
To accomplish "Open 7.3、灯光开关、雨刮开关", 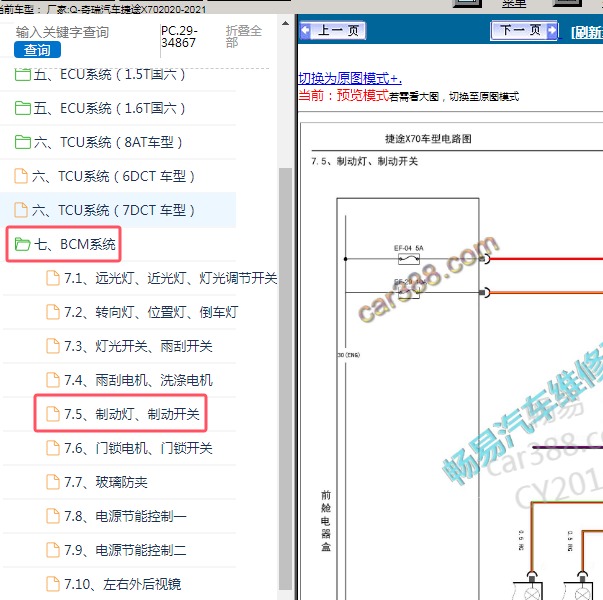I will (x=138, y=346).
